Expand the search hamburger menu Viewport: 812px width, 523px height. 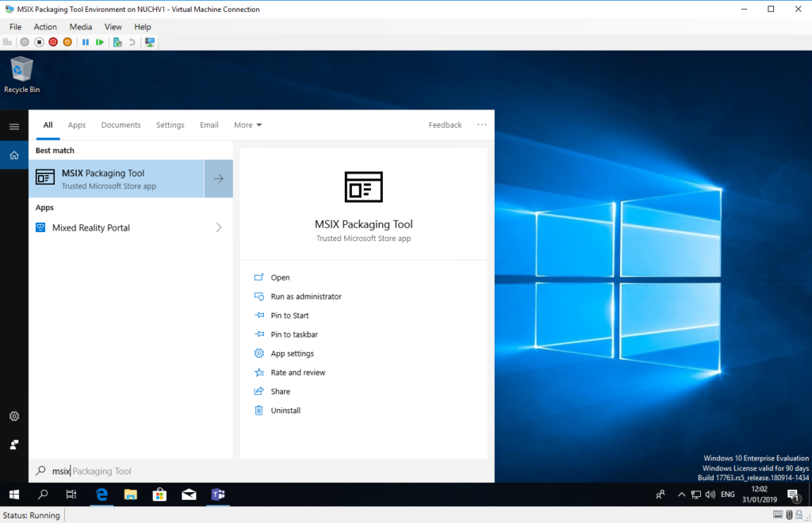(x=14, y=127)
